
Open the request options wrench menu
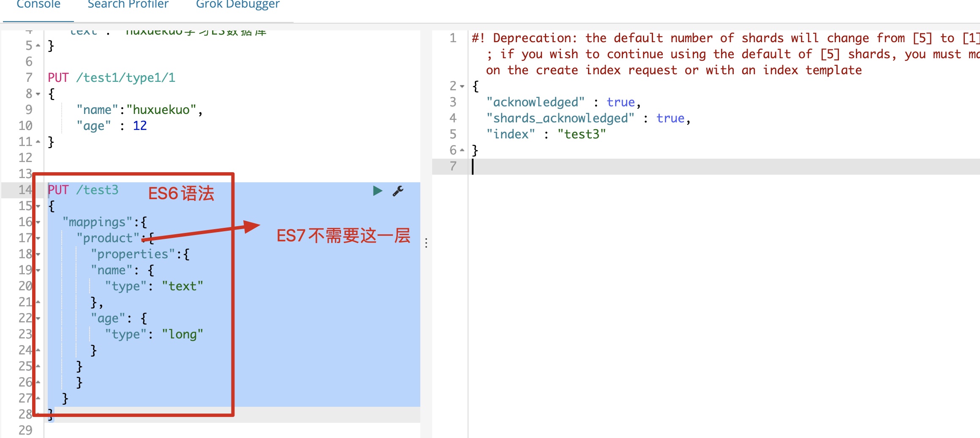coord(397,191)
